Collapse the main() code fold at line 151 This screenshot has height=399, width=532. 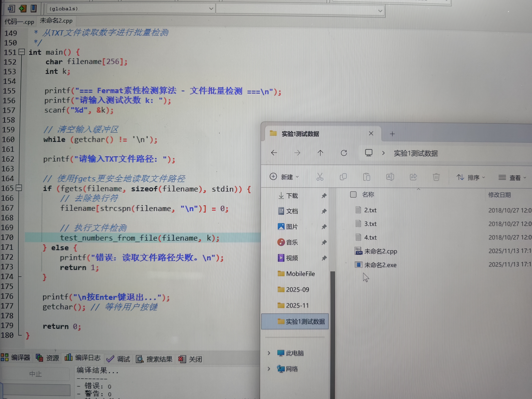[x=22, y=52]
